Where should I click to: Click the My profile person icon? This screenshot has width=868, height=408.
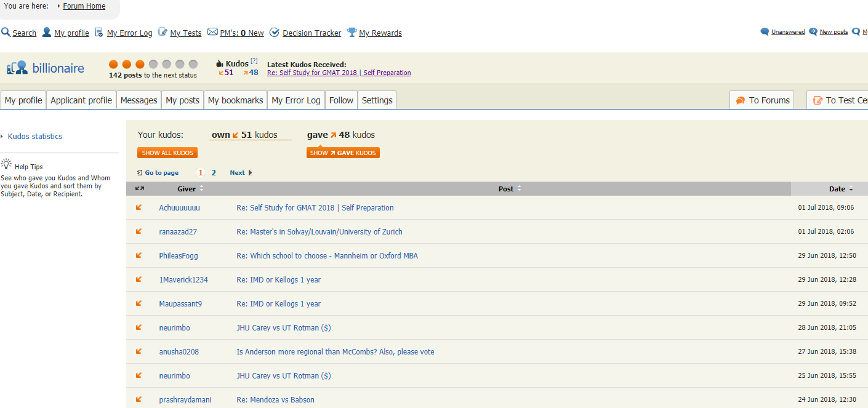(x=47, y=33)
